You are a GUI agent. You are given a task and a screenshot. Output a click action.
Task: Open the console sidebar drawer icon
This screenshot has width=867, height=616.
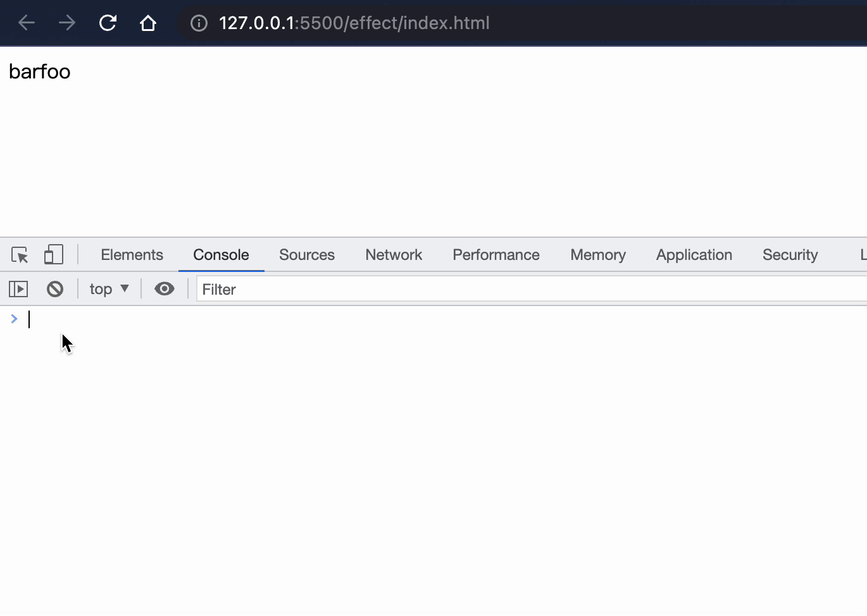click(18, 288)
